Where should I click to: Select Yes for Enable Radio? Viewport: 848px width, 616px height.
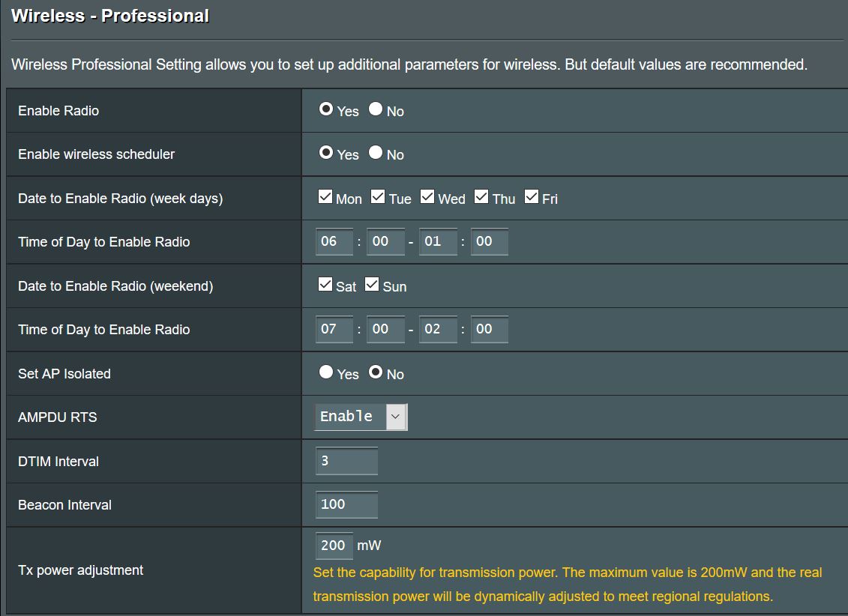pyautogui.click(x=326, y=109)
